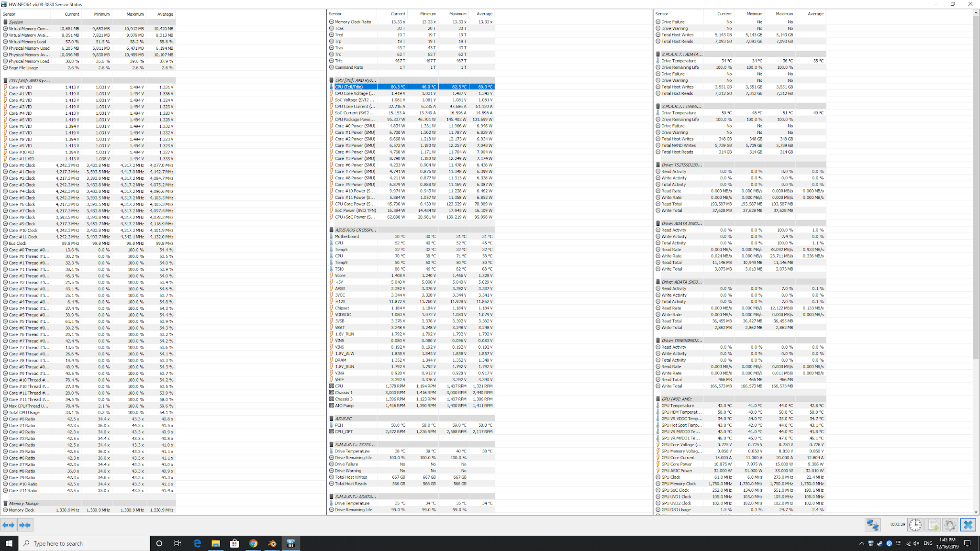Click the Type here to search box
The image size is (980, 551).
(84, 543)
